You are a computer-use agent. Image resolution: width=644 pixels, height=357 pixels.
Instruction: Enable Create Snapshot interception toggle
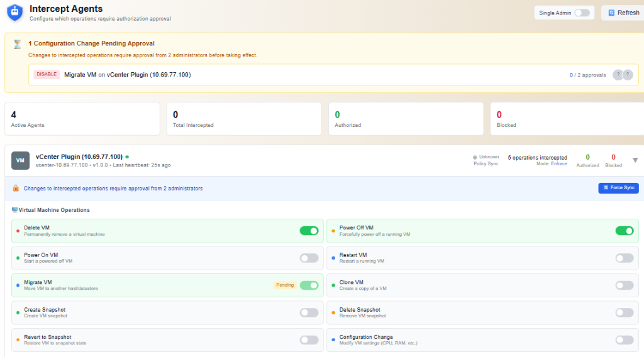[x=309, y=312]
